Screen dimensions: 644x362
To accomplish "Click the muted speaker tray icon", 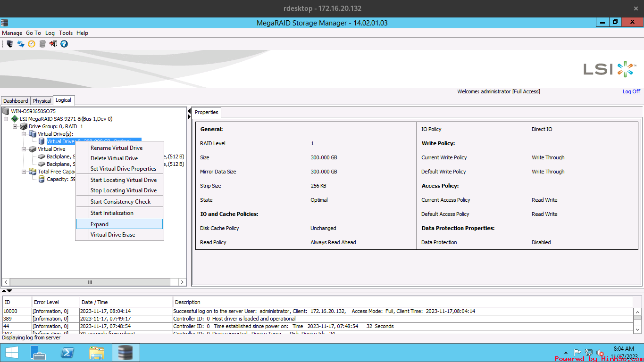I will [x=601, y=353].
